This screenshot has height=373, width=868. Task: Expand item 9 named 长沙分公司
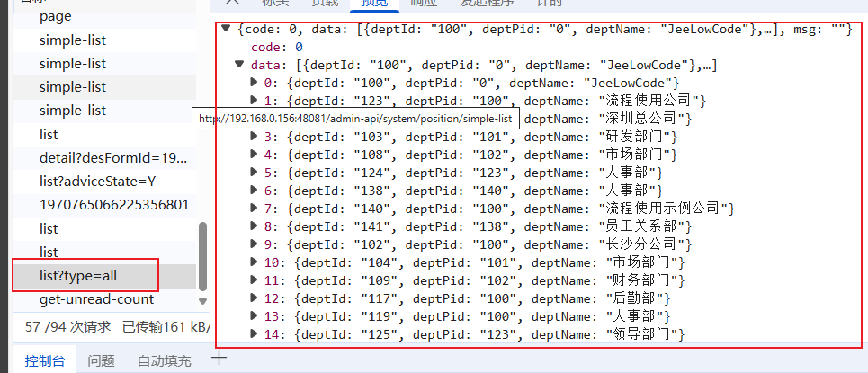(x=254, y=244)
